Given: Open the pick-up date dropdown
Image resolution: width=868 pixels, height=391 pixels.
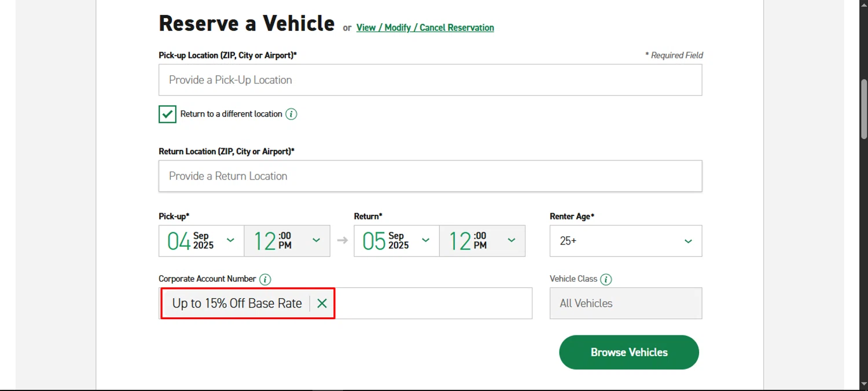Looking at the screenshot, I should click(201, 241).
